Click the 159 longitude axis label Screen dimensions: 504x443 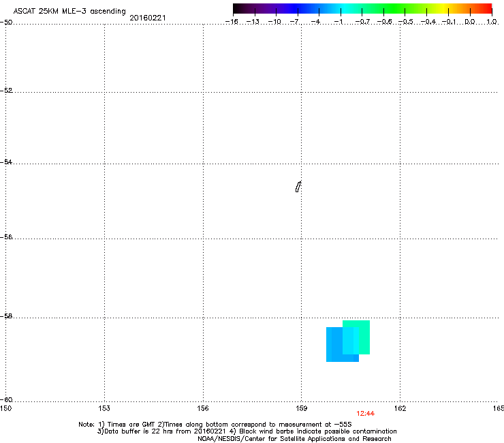coord(302,408)
